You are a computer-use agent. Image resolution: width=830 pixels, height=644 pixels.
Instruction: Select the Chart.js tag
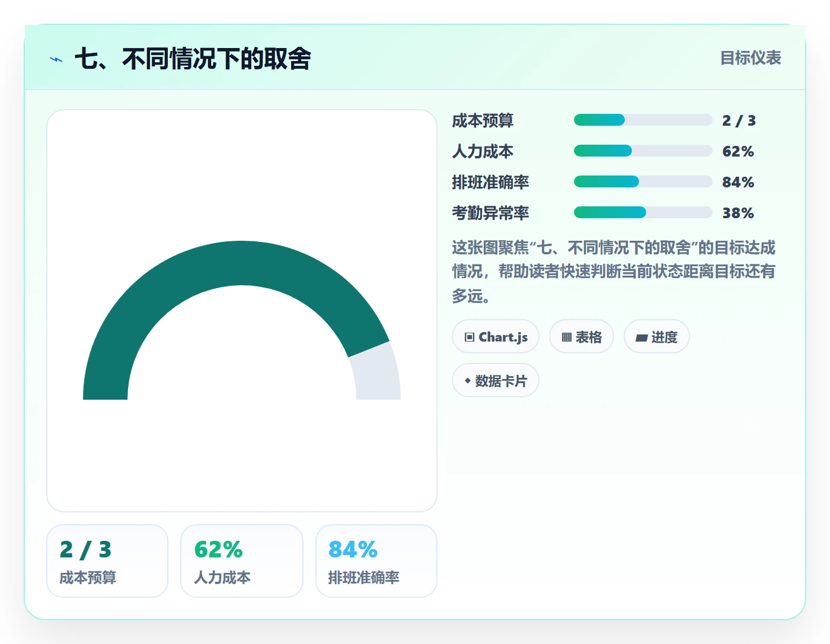[x=496, y=337]
